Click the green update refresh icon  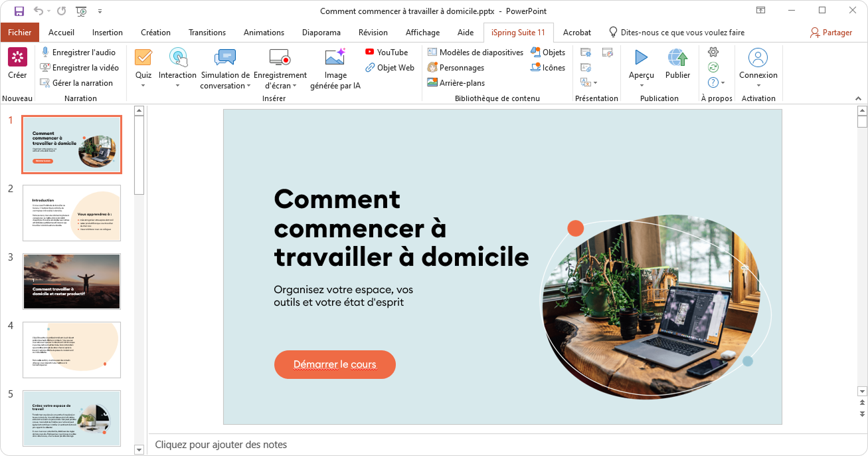713,67
